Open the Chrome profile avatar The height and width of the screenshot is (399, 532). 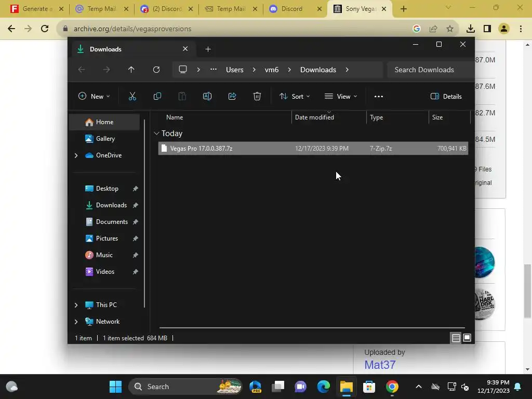pyautogui.click(x=504, y=29)
